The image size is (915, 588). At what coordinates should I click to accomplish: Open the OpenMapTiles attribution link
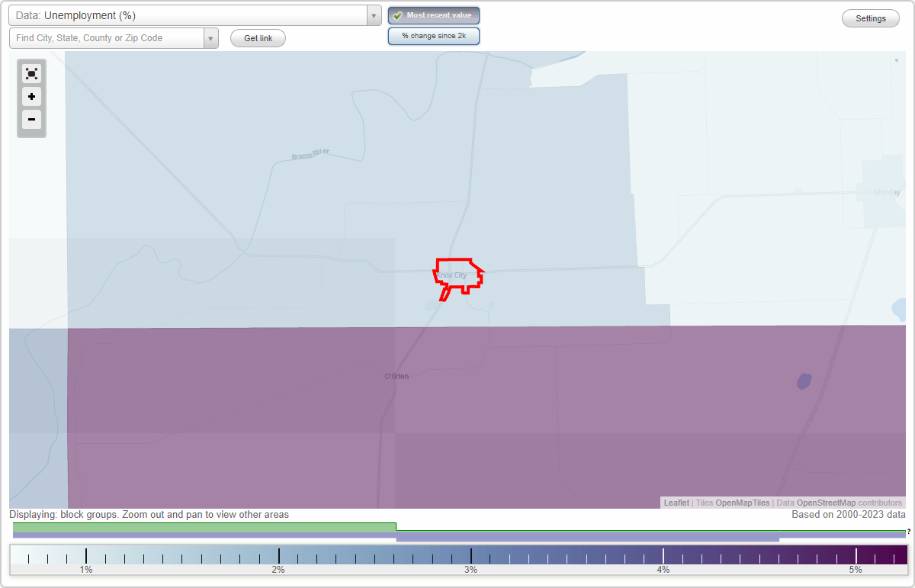pyautogui.click(x=743, y=503)
